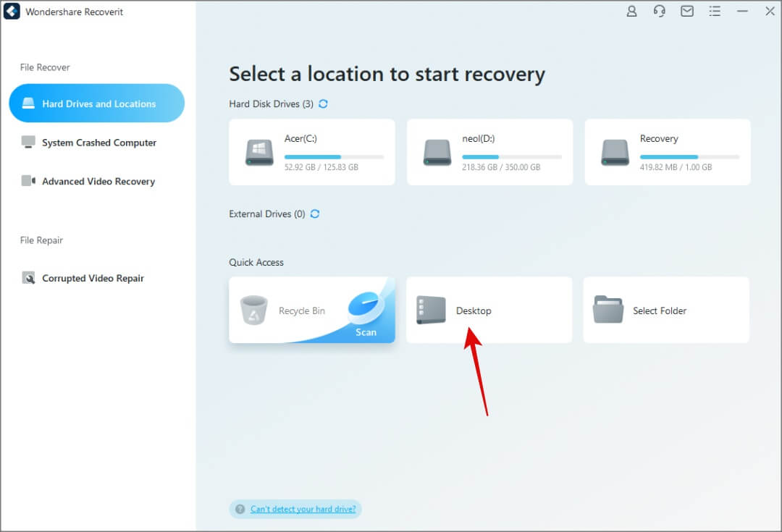
Task: Click the Recycle Bin label
Action: pyautogui.click(x=302, y=311)
